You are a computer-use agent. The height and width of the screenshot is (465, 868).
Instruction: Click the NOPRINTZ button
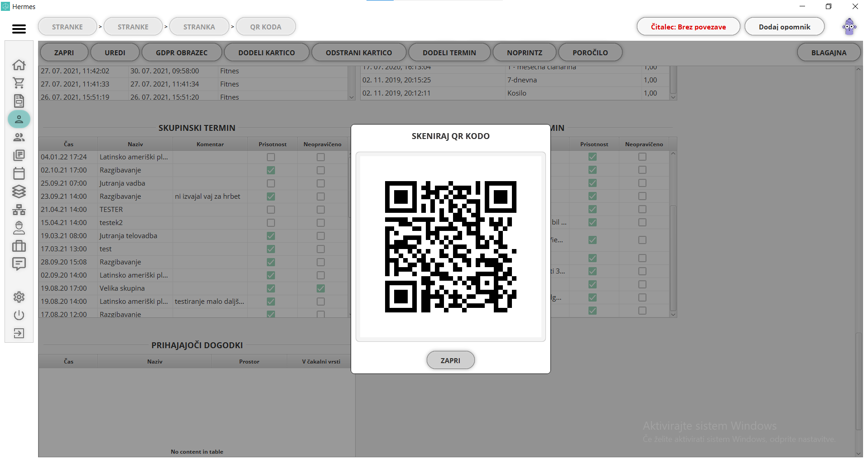525,53
